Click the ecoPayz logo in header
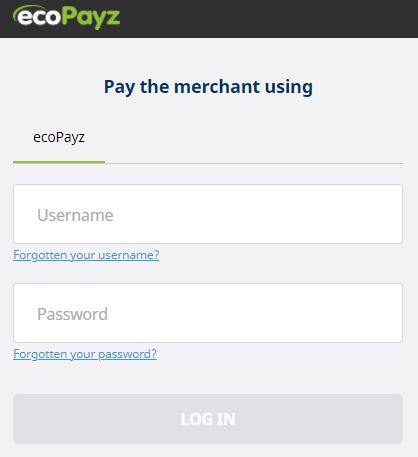The image size is (418, 457). 66,17
